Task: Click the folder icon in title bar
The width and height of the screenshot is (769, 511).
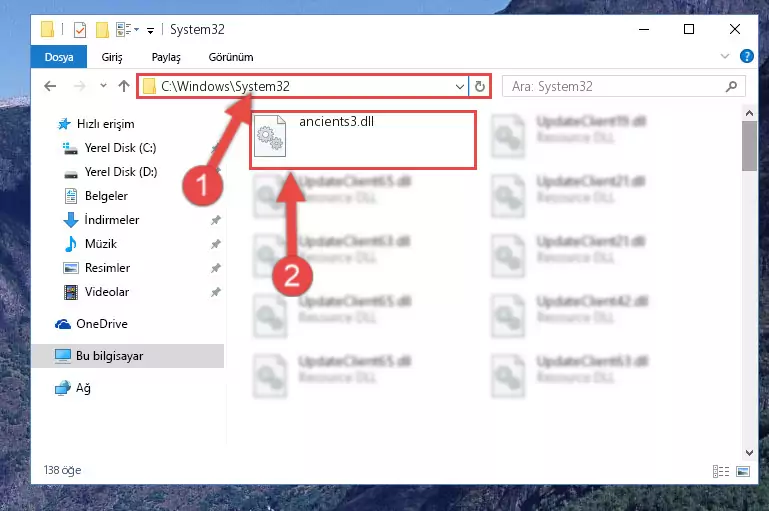Action: tap(47, 29)
